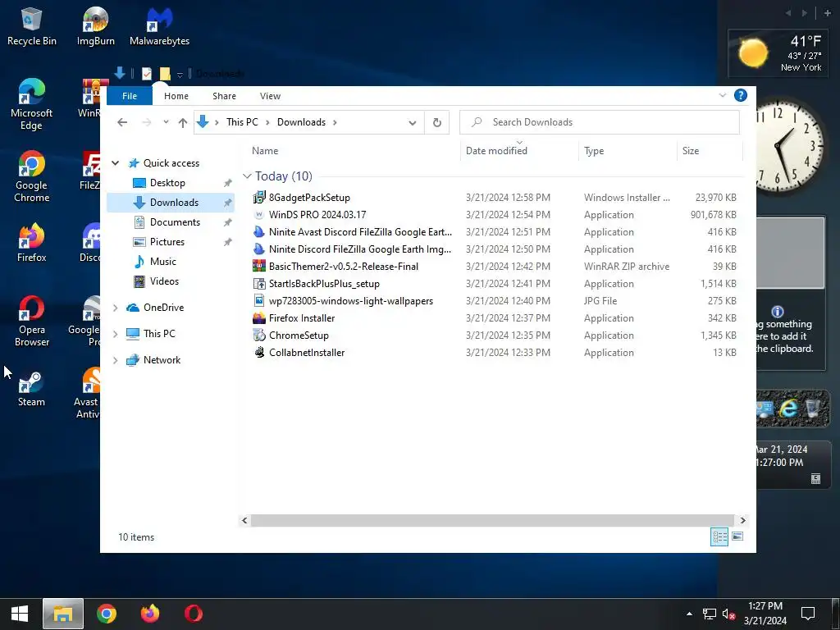840x630 pixels.
Task: Select the CollabnetInstaller file icon
Action: [x=259, y=353]
